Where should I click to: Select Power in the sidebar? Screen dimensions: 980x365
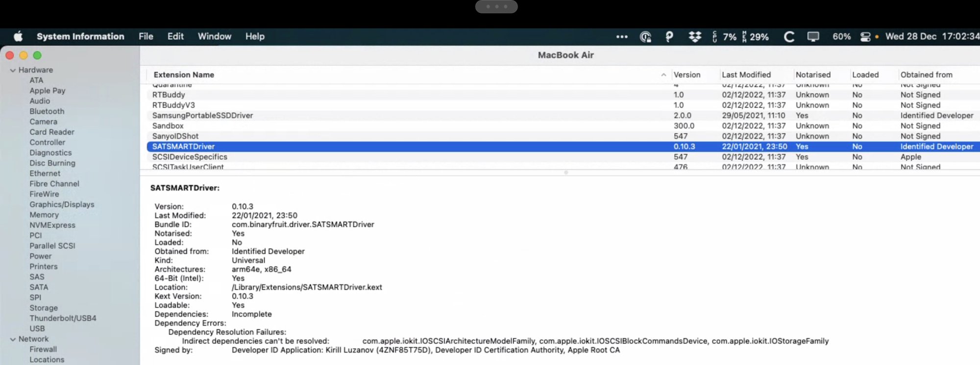click(40, 256)
